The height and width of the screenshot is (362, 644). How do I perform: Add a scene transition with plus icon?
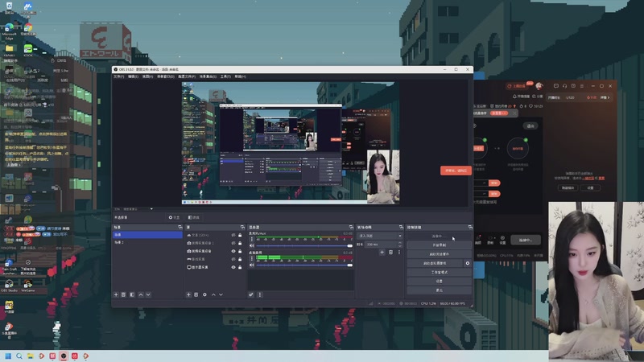[382, 253]
